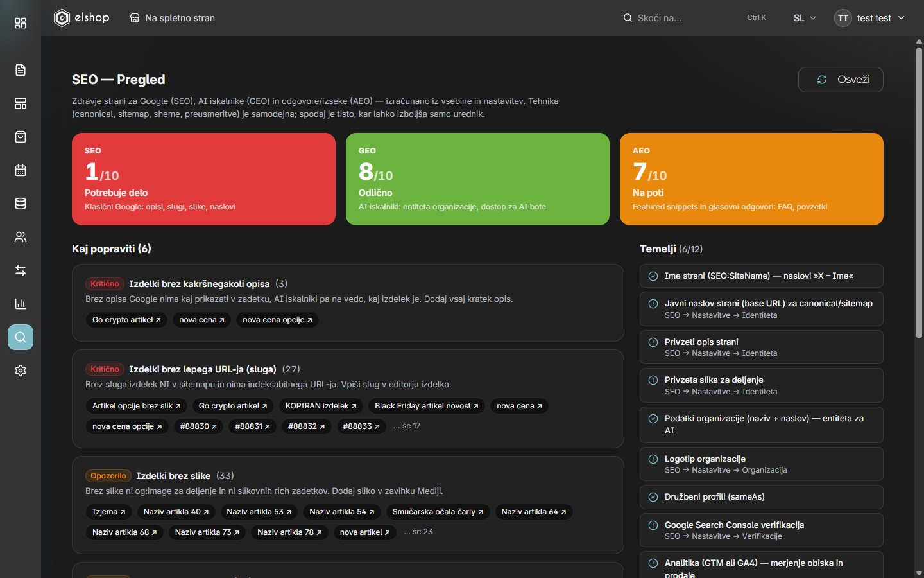Open the calendar icon in the sidebar

(21, 170)
